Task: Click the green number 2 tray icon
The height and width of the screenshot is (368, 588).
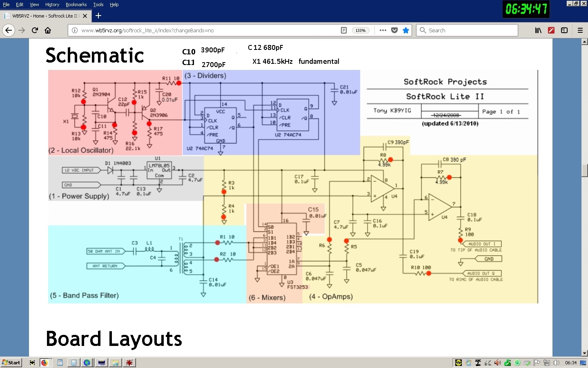Action: click(517, 363)
